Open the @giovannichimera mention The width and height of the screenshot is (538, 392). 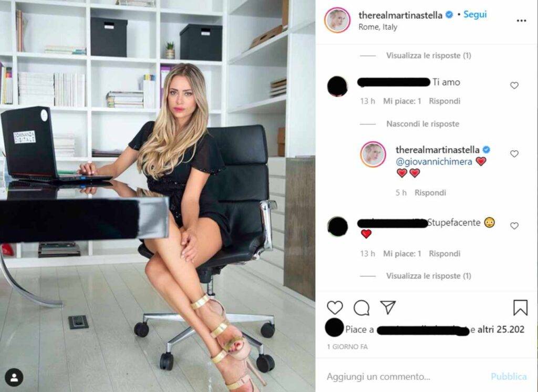pos(433,162)
